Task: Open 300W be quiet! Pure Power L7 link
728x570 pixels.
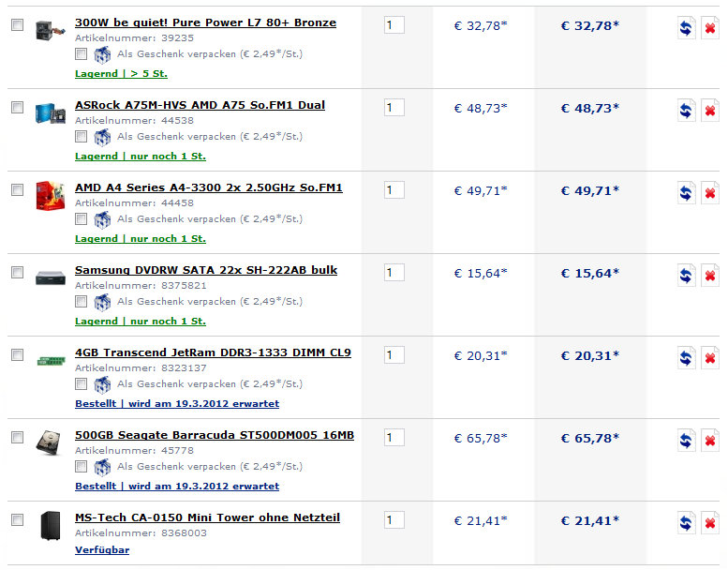Action: [206, 22]
